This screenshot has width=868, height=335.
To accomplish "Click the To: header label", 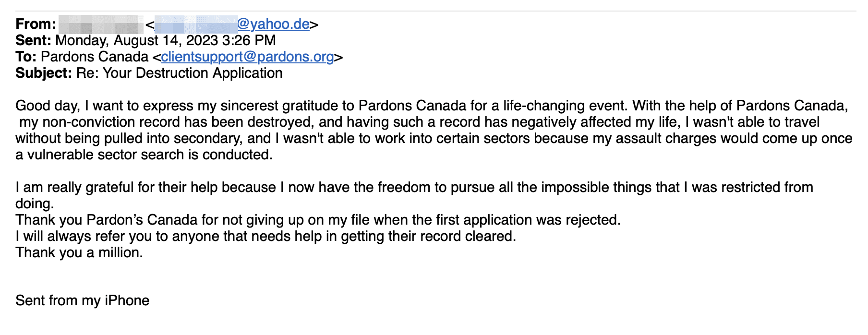I will (26, 57).
